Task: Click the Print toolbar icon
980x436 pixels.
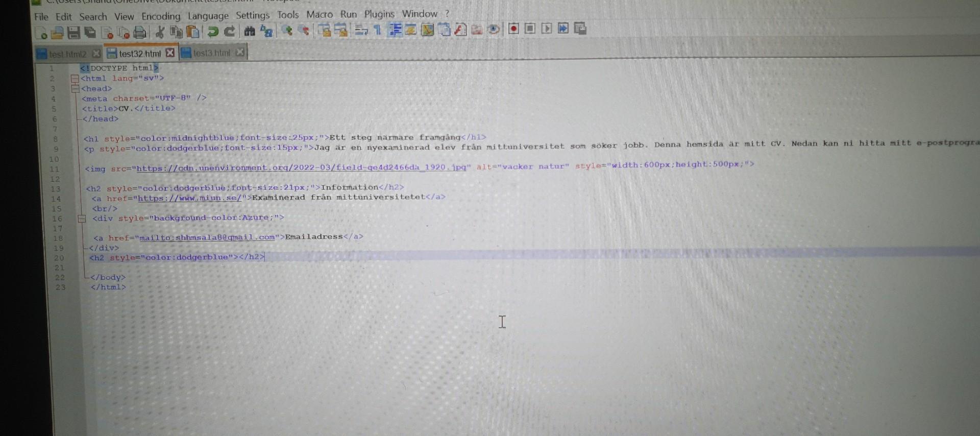Action: click(139, 32)
